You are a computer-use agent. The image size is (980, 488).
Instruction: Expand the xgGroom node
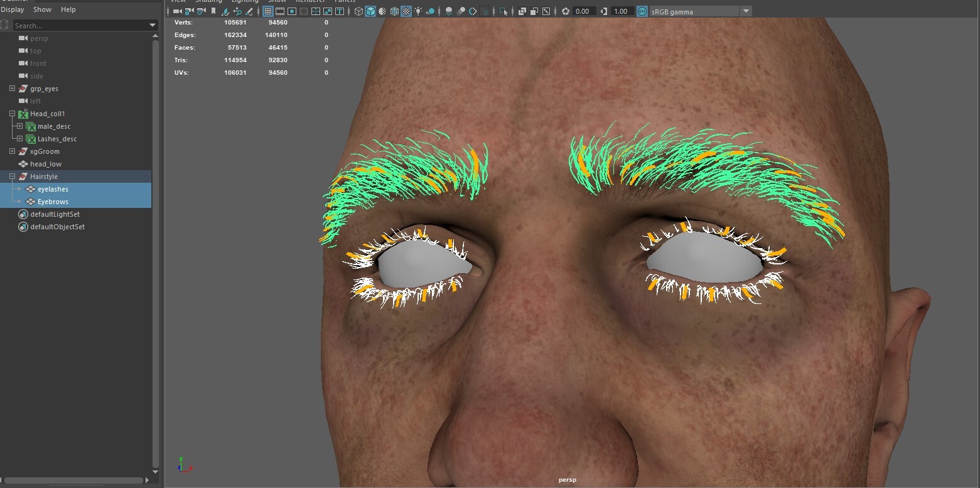(12, 151)
